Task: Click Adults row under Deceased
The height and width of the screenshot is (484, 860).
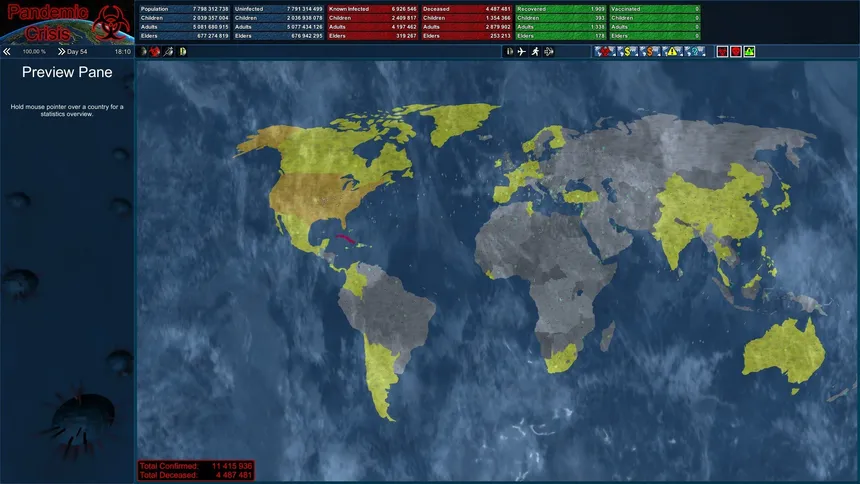Action: click(466, 26)
